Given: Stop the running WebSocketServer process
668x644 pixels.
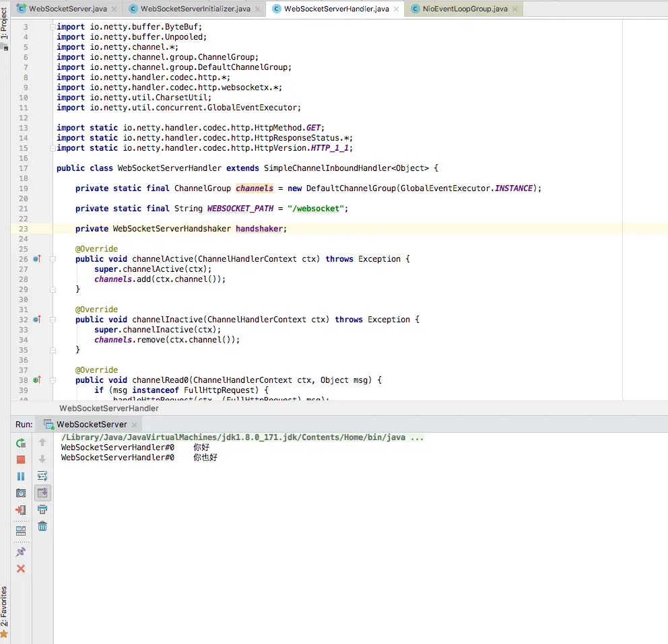Looking at the screenshot, I should click(21, 460).
